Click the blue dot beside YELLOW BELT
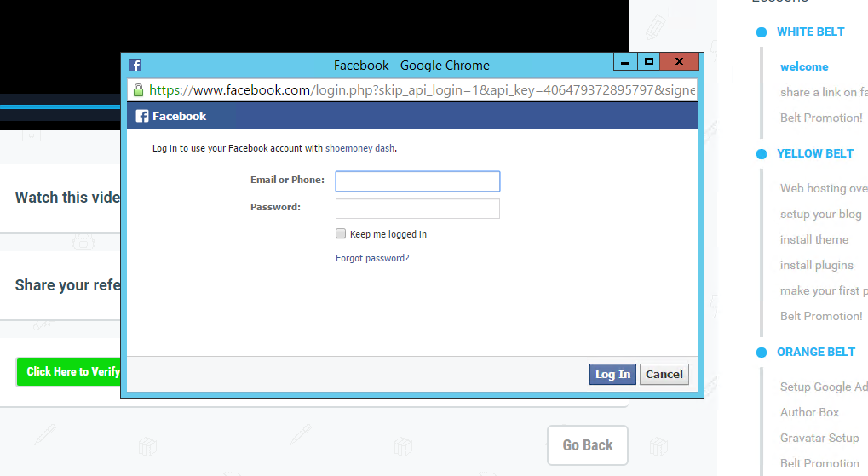The width and height of the screenshot is (868, 476). pyautogui.click(x=762, y=154)
